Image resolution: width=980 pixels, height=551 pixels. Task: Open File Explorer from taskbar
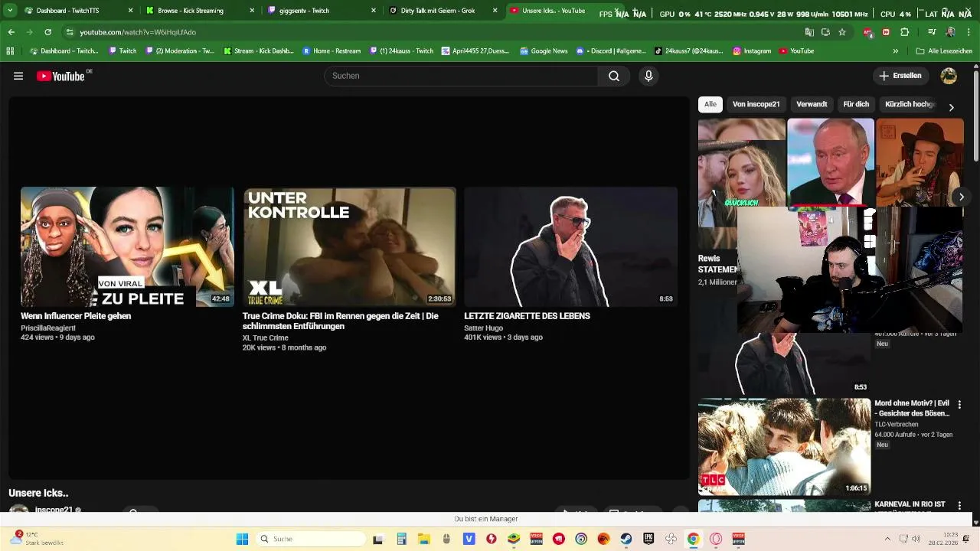point(423,539)
